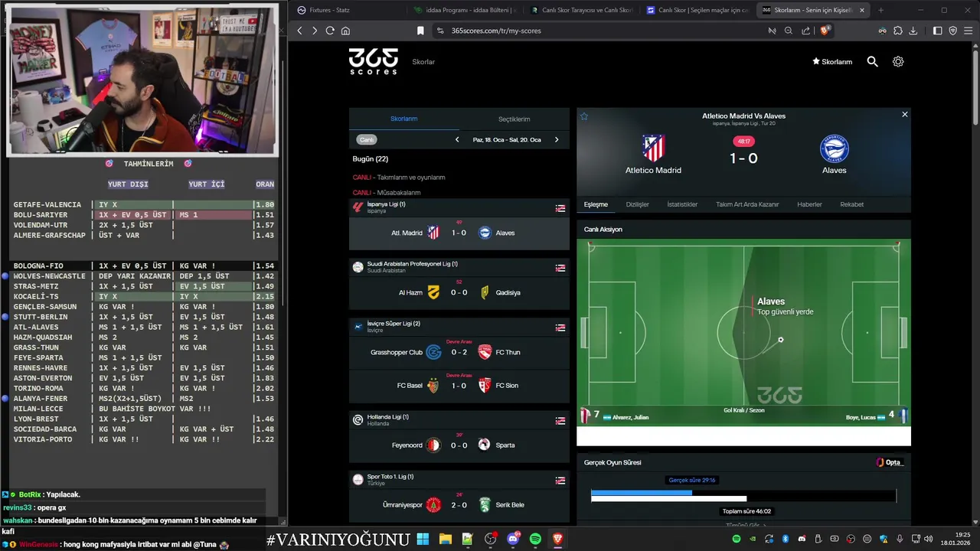Open the browser hamburger menu
The width and height of the screenshot is (980, 551).
[x=969, y=31]
